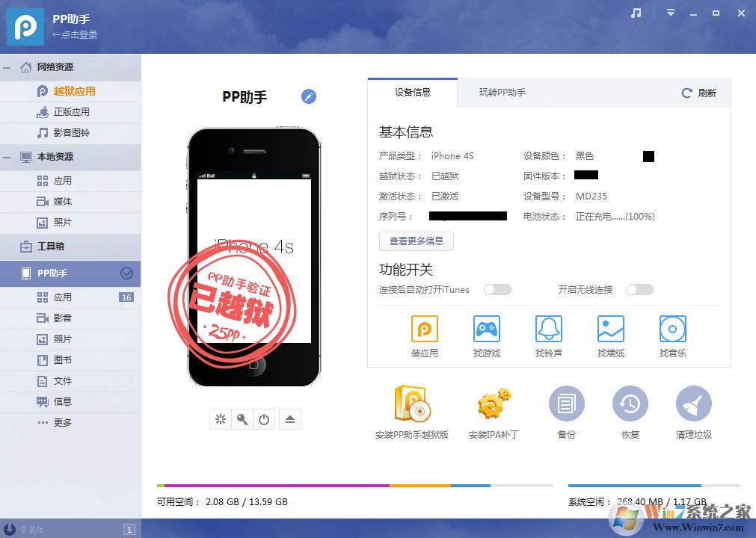The width and height of the screenshot is (756, 538).
Task: Turn on 开启无线连接 switch
Action: tap(639, 289)
